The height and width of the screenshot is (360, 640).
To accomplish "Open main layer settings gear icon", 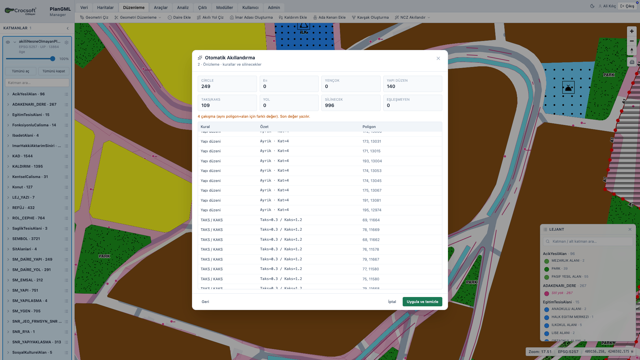I will point(67,42).
